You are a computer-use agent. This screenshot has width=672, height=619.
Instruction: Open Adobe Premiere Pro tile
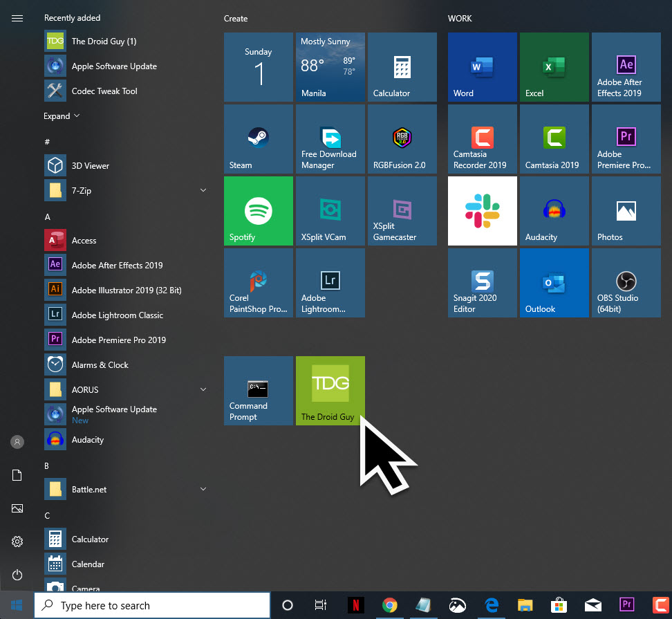pyautogui.click(x=626, y=139)
